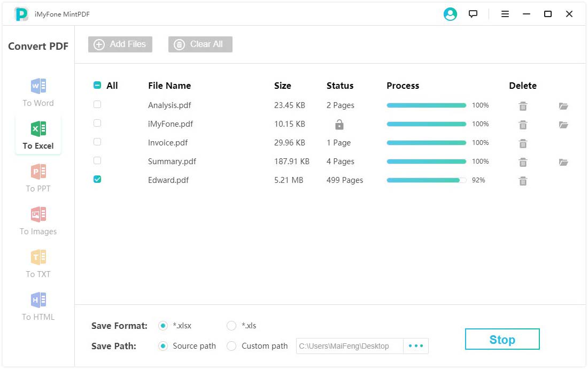Select the iMyFone.pdf file name

(170, 124)
